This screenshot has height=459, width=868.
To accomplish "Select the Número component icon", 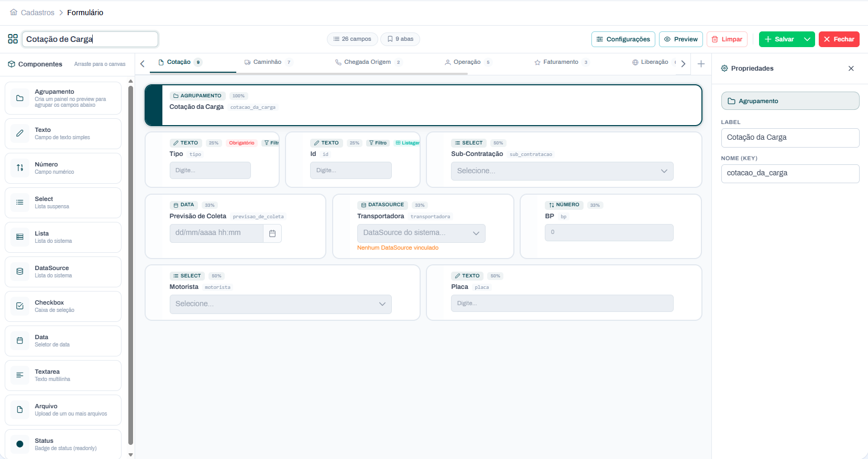I will 20,168.
